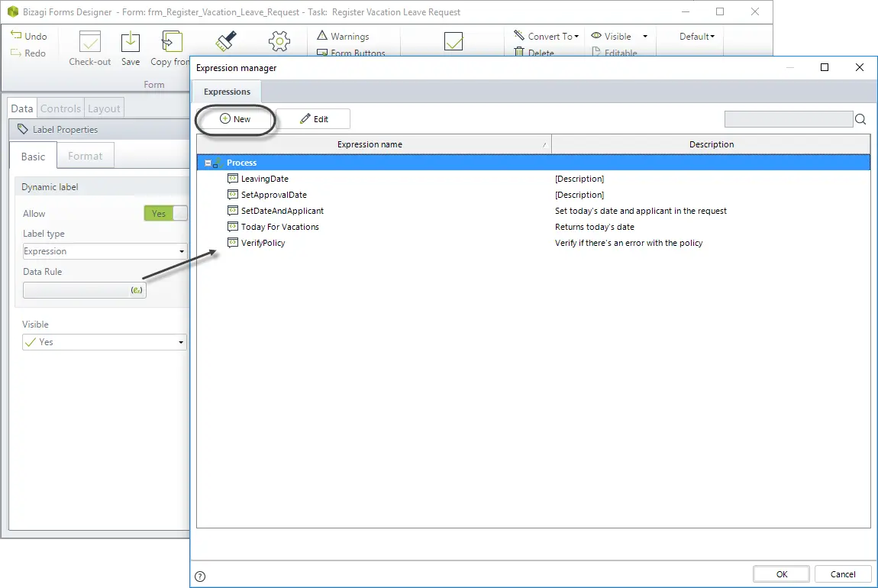The image size is (878, 588).
Task: Collapse the Process tree node
Action: pyautogui.click(x=208, y=163)
